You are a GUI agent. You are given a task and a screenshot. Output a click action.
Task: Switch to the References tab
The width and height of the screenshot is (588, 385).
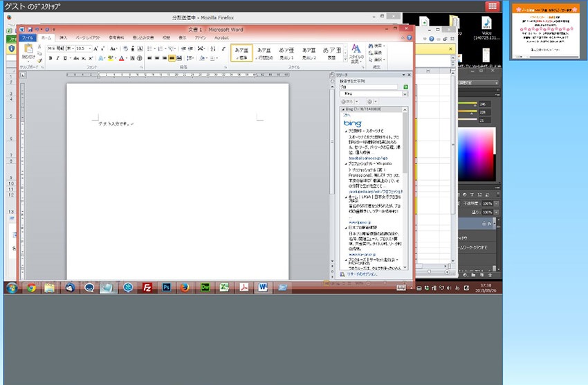116,38
